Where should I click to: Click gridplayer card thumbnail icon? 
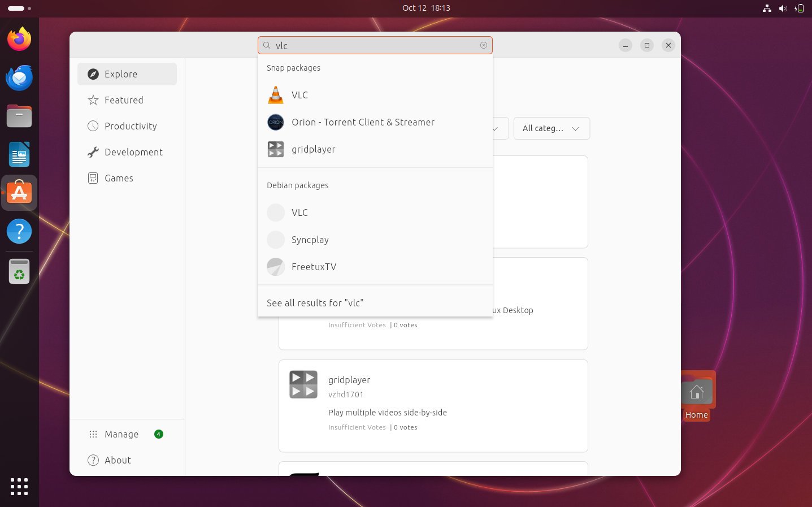(303, 384)
